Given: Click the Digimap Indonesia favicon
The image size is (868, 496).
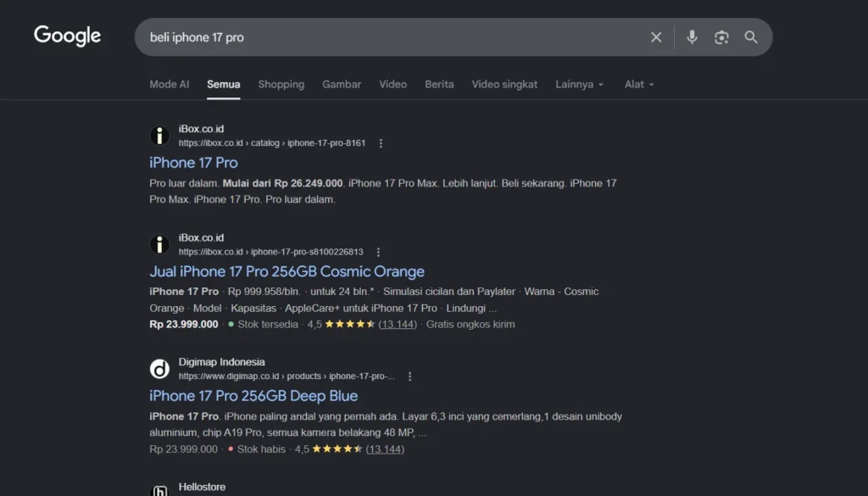Looking at the screenshot, I should [159, 369].
